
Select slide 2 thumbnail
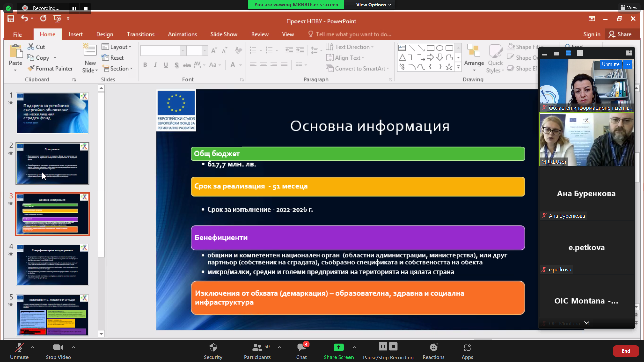pyautogui.click(x=52, y=164)
